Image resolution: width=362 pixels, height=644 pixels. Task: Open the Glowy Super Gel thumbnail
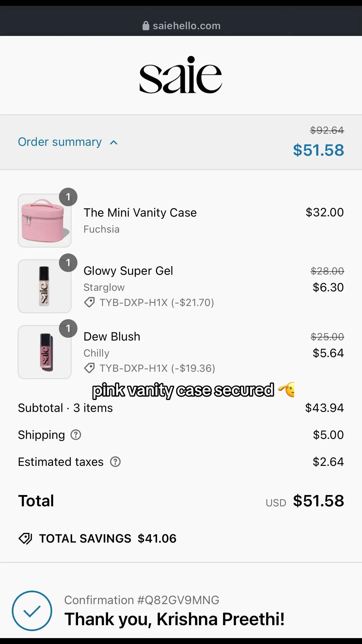coord(45,286)
